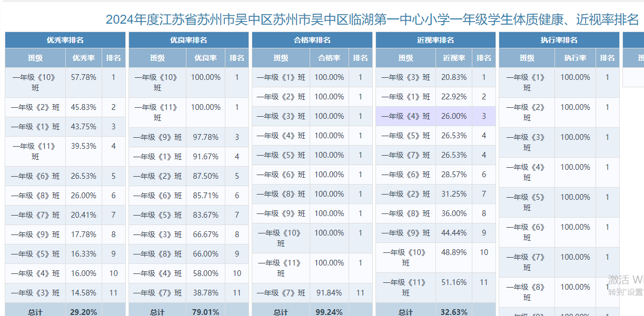Select the 87.50% cell
The width and height of the screenshot is (644, 316).
(205, 176)
